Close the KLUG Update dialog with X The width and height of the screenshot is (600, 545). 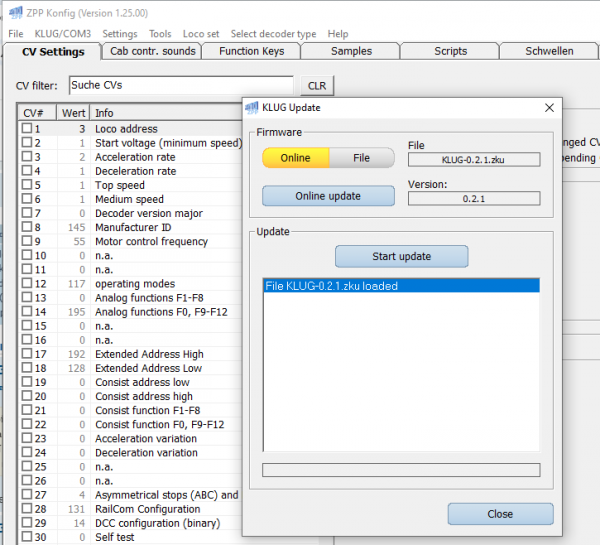(548, 107)
